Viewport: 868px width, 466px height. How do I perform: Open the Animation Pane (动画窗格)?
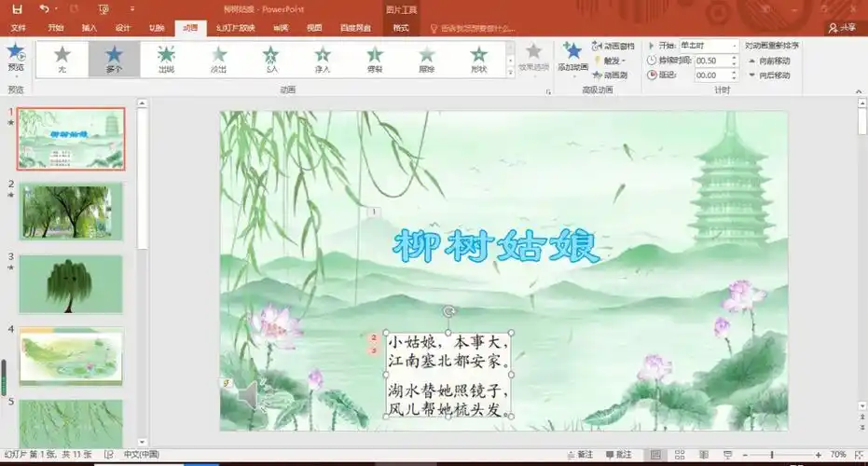click(x=613, y=46)
